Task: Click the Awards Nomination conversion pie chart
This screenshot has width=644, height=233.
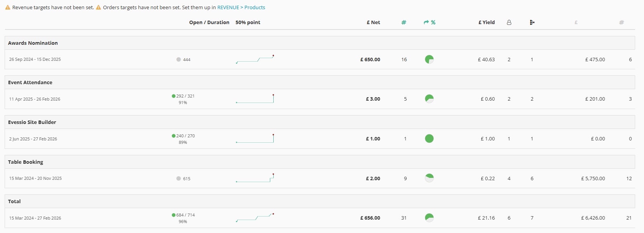Action: (429, 59)
